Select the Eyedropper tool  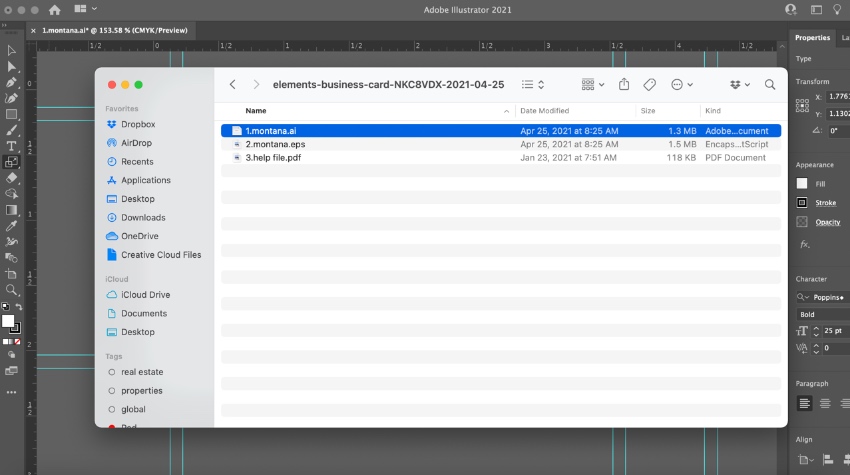(11, 226)
